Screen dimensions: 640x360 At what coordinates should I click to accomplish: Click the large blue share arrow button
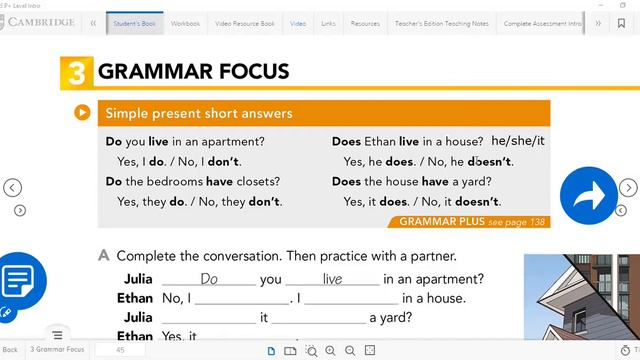coord(589,196)
